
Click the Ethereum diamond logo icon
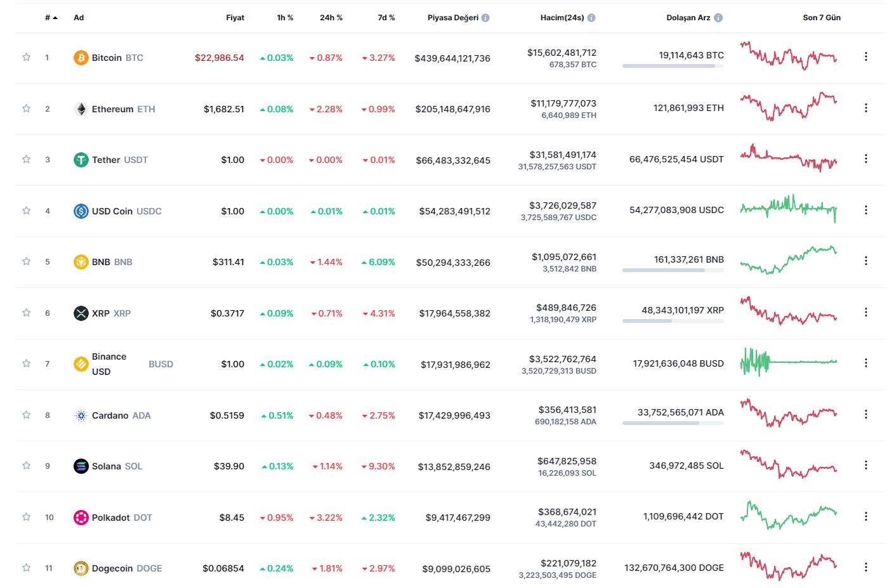tap(81, 109)
